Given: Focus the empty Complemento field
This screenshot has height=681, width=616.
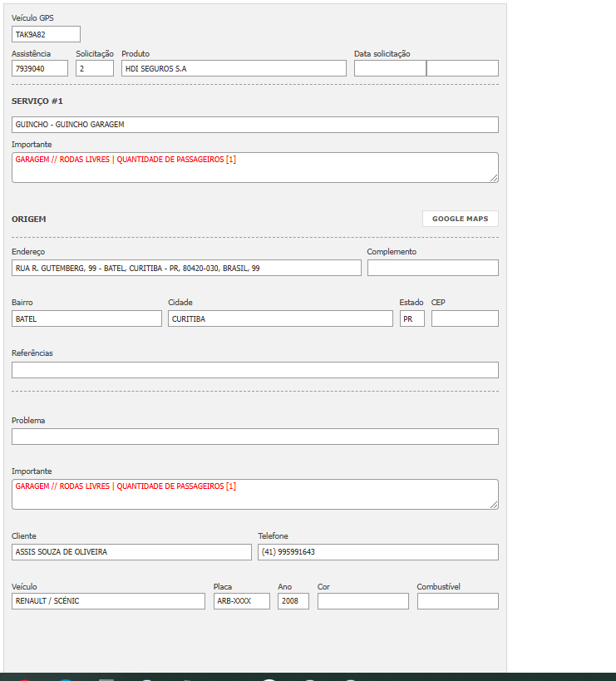Looking at the screenshot, I should (432, 268).
